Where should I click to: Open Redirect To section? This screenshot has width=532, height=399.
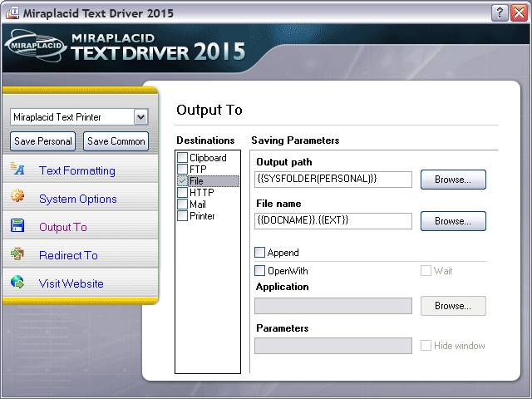pyautogui.click(x=68, y=255)
